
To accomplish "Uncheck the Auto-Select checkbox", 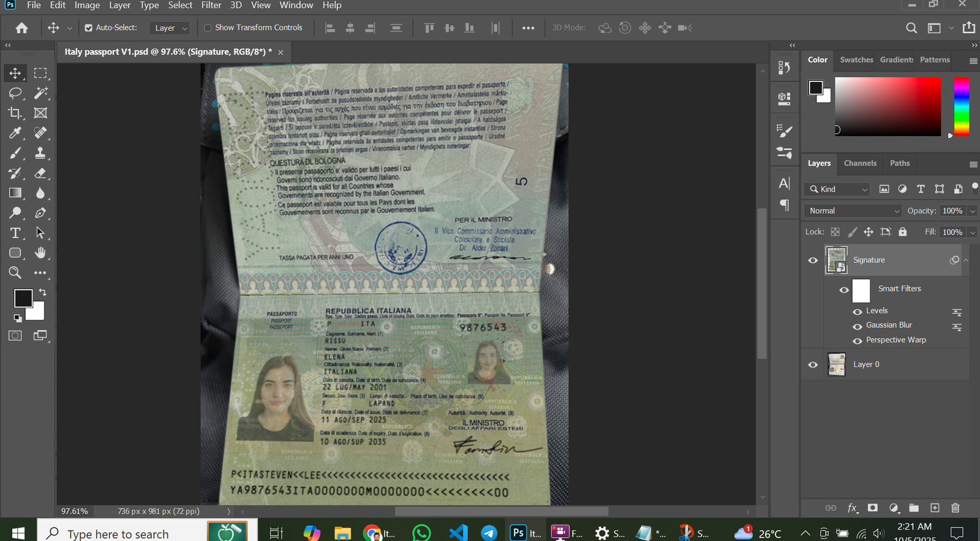I will coord(89,28).
